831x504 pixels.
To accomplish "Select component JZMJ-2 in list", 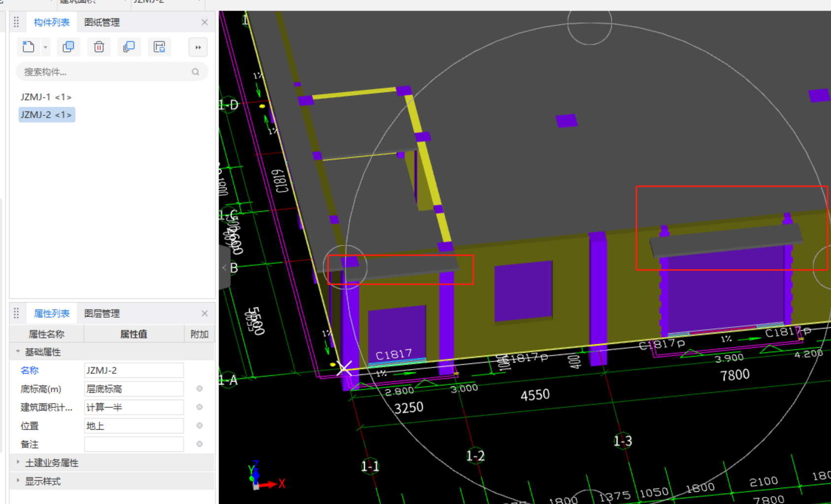I will 47,115.
